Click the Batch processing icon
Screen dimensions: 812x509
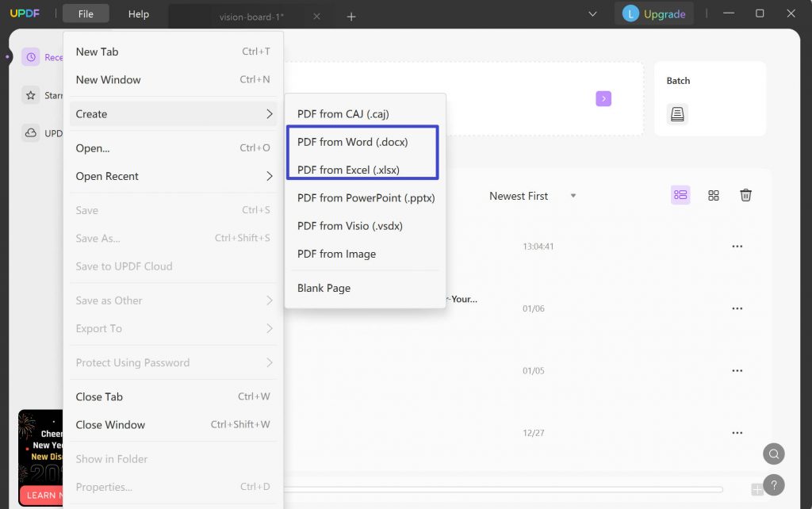pos(676,114)
